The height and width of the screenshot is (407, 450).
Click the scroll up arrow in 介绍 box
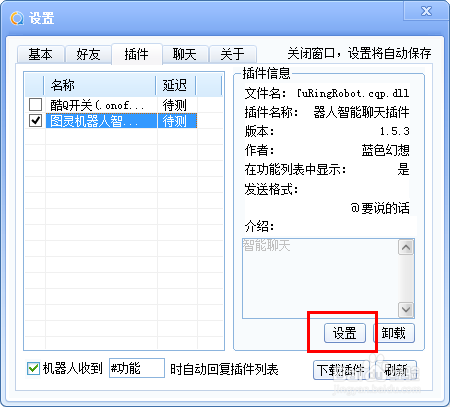click(406, 247)
